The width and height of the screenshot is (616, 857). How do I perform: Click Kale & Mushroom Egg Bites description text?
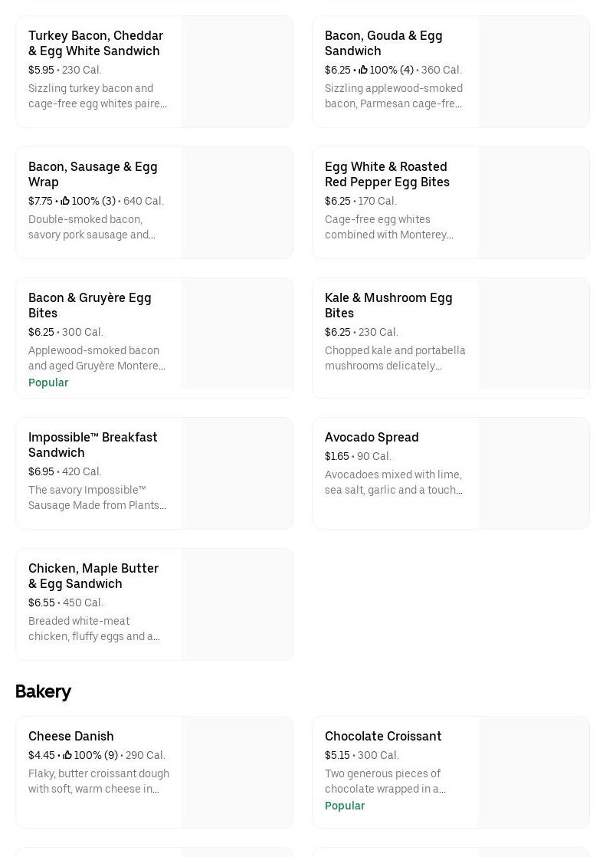pos(395,358)
